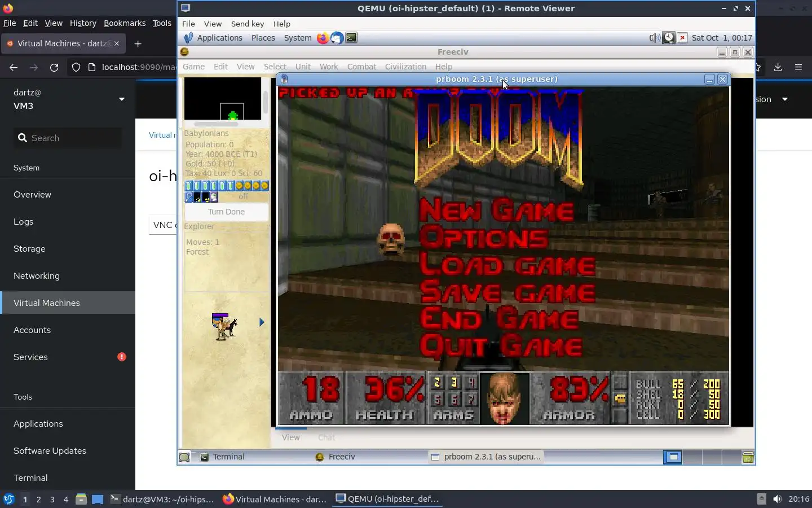The height and width of the screenshot is (508, 812).
Task: Expand Freeciv unit info arrow
Action: 262,322
